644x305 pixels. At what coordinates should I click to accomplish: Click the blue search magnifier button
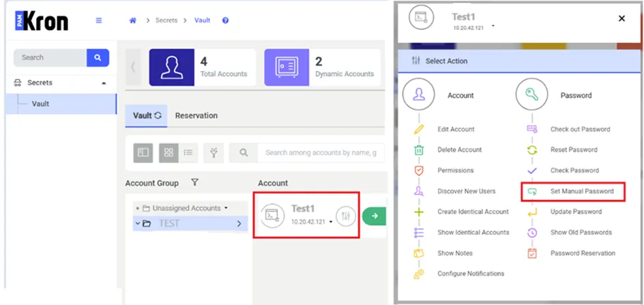(x=98, y=57)
